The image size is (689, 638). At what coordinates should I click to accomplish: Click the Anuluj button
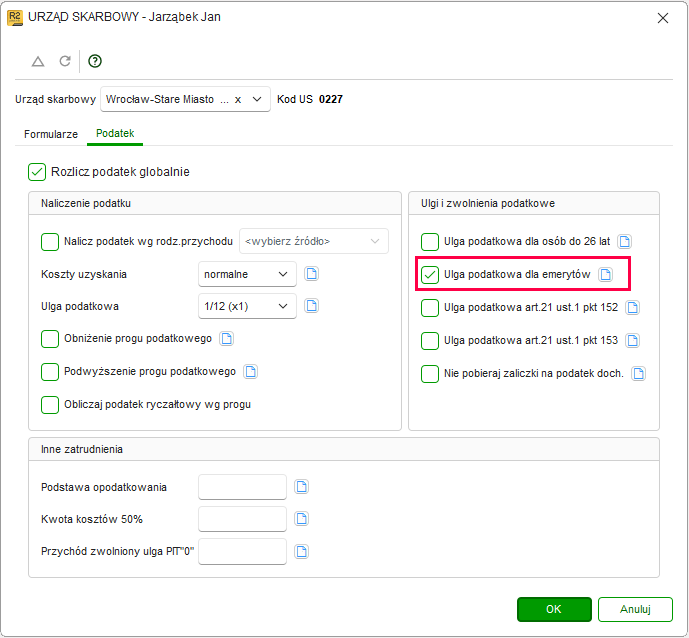click(635, 609)
